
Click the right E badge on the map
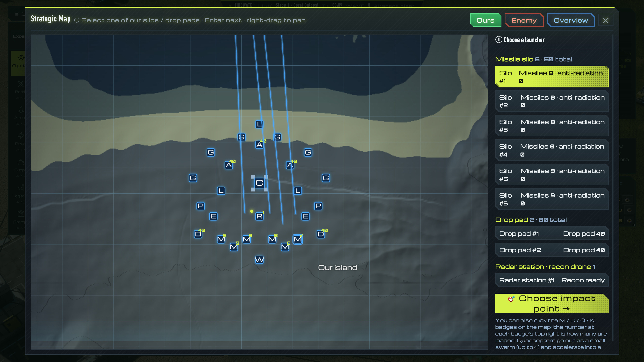305,216
